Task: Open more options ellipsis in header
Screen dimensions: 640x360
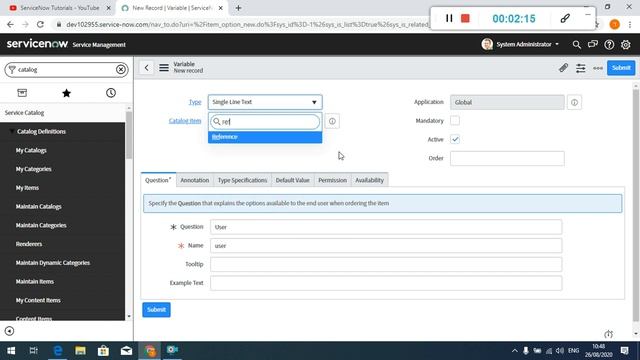Action: [598, 68]
